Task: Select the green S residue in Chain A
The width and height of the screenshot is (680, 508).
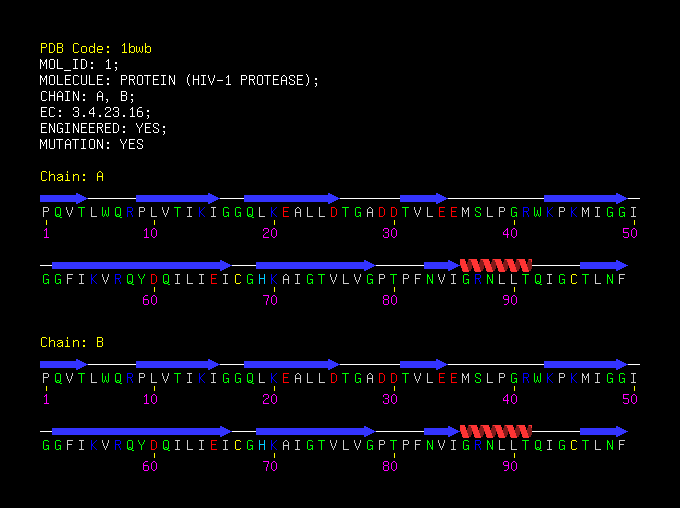Action: 478,212
